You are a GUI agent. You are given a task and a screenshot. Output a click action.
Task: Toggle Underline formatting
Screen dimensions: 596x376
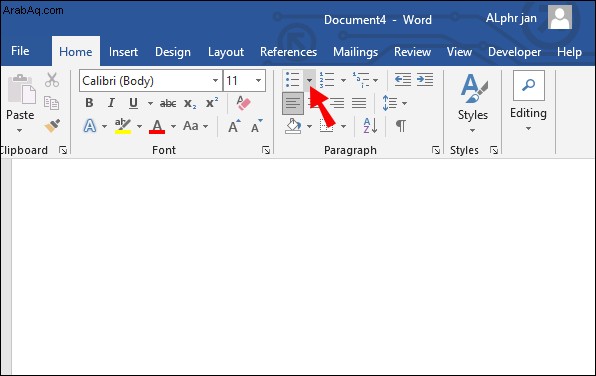point(133,103)
